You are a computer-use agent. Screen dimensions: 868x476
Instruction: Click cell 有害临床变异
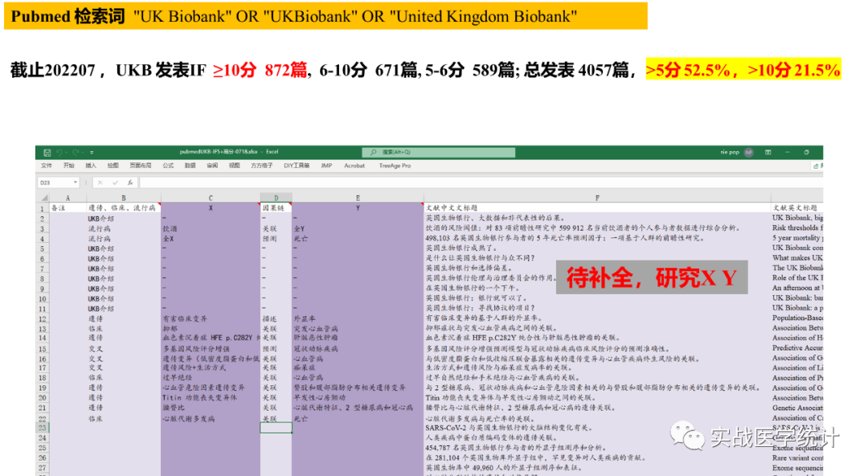[211, 318]
